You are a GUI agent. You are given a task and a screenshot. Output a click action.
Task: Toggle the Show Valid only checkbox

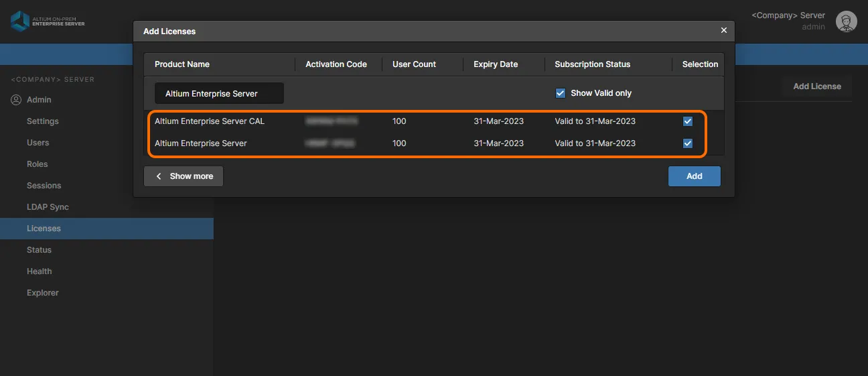tap(561, 93)
